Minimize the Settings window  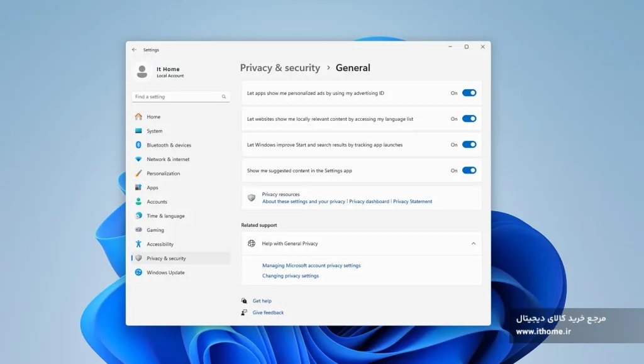[x=450, y=47]
